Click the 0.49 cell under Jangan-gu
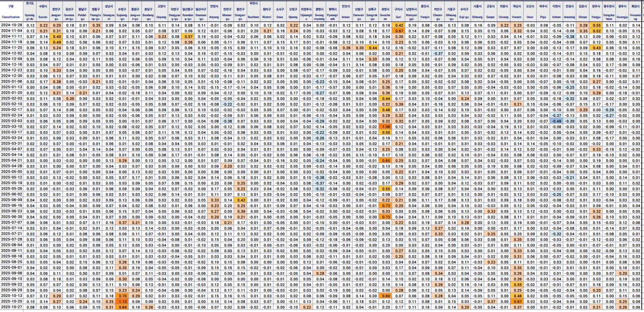Image resolution: width=644 pixels, height=312 pixels. pos(57,42)
